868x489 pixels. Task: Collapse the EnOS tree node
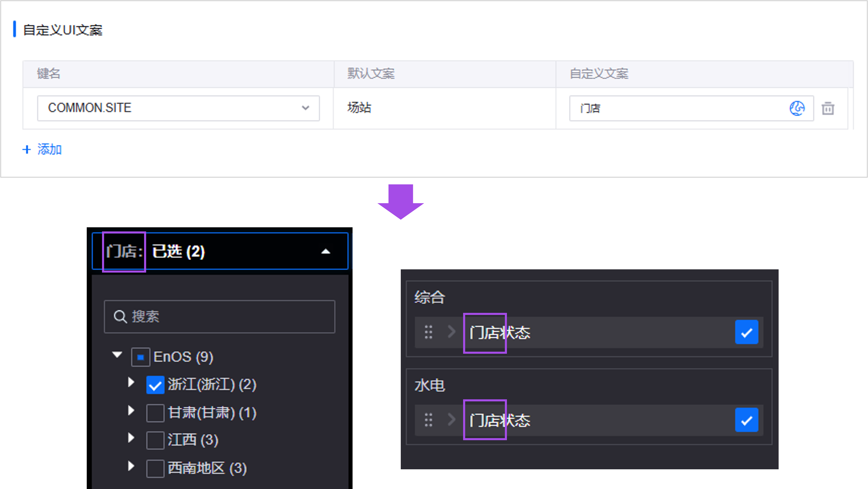pyautogui.click(x=117, y=356)
